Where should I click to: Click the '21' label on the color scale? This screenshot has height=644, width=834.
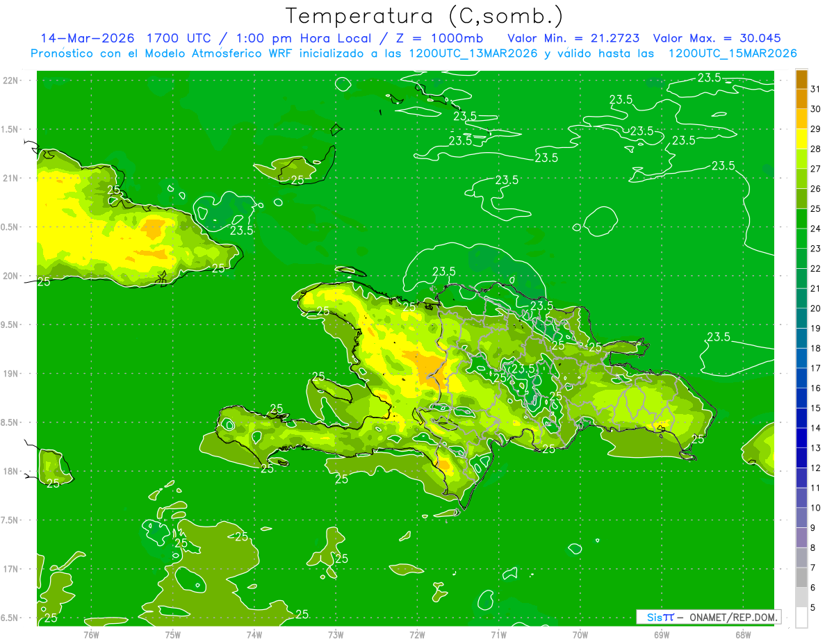(x=815, y=288)
